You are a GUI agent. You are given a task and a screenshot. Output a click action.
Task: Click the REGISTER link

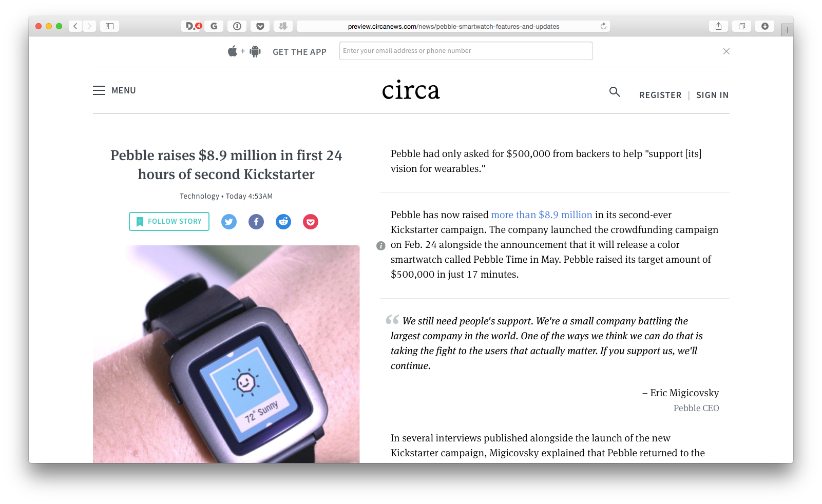click(660, 95)
